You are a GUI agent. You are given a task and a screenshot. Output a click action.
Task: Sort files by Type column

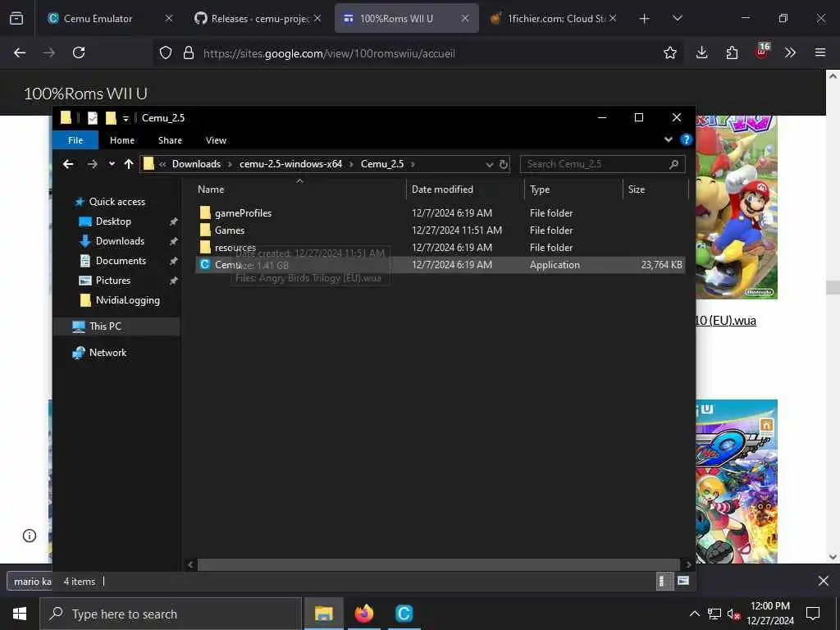point(540,189)
